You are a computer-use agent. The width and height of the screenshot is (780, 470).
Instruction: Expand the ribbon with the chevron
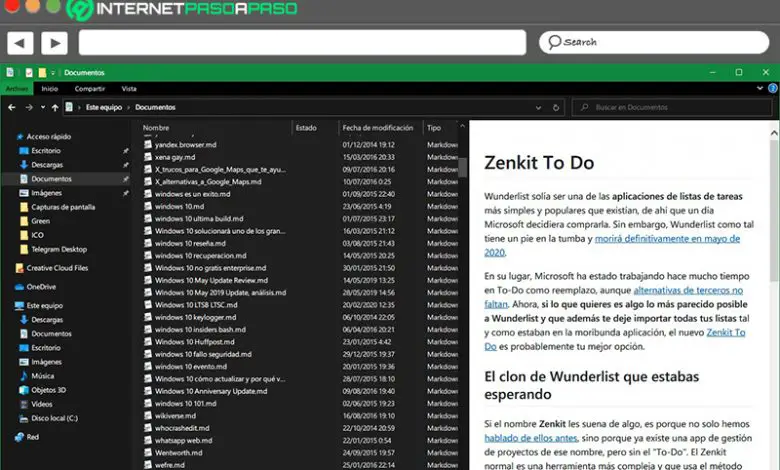[760, 88]
